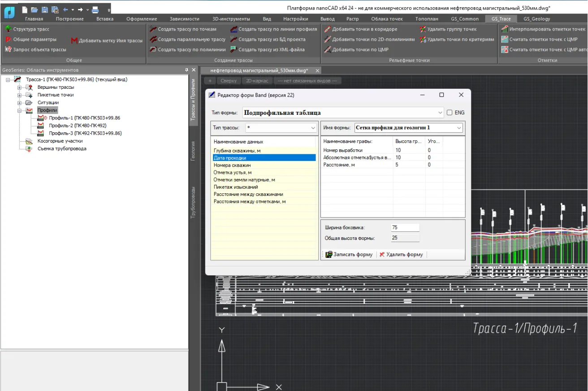Click Создать трассу из XML-файла icon
Viewport: 588px width, 391px height.
click(233, 50)
